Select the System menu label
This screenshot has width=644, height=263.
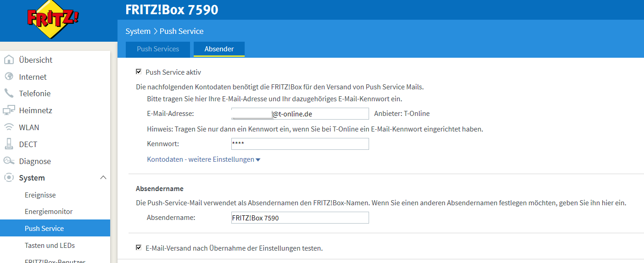(32, 178)
